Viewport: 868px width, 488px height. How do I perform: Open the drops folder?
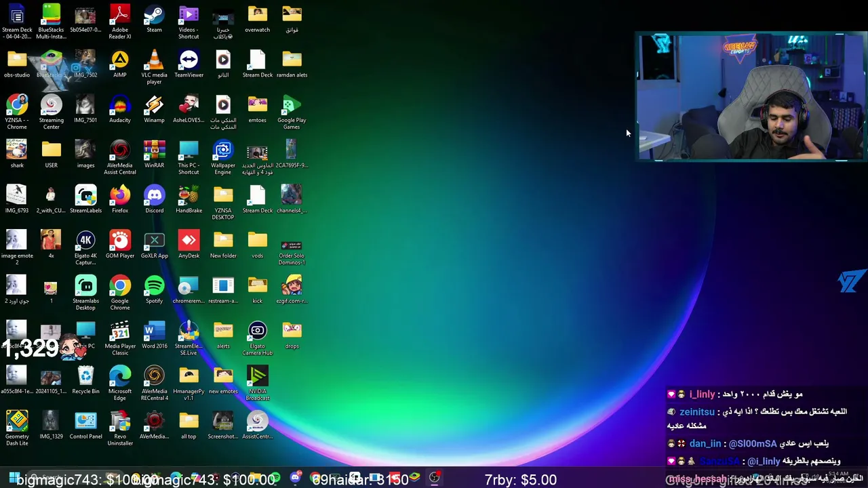point(292,335)
